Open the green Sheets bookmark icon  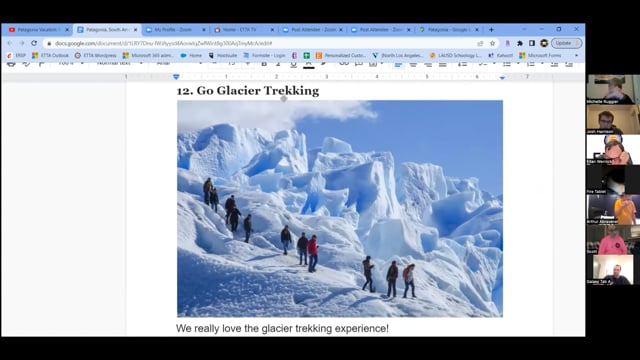(307, 55)
